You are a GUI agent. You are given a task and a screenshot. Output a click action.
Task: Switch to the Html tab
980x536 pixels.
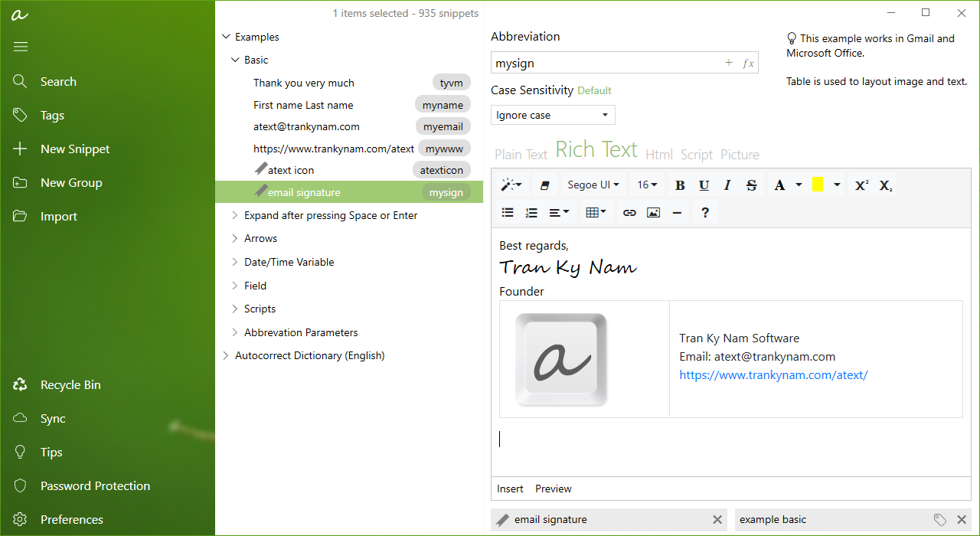[659, 155]
